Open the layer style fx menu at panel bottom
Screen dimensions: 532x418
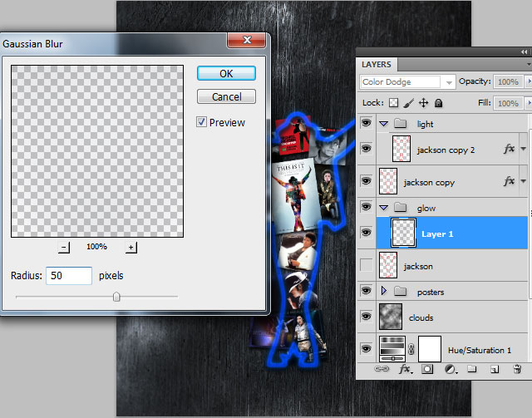[405, 369]
